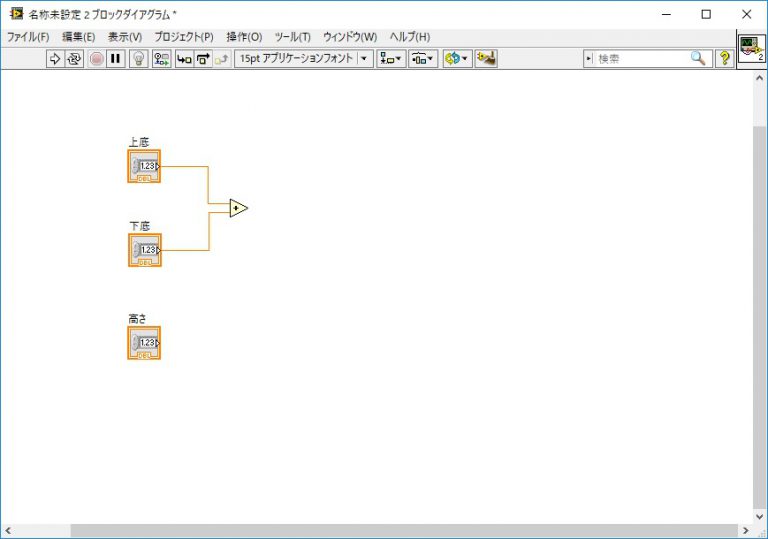
Task: Click the Run arrow button
Action: (x=55, y=58)
